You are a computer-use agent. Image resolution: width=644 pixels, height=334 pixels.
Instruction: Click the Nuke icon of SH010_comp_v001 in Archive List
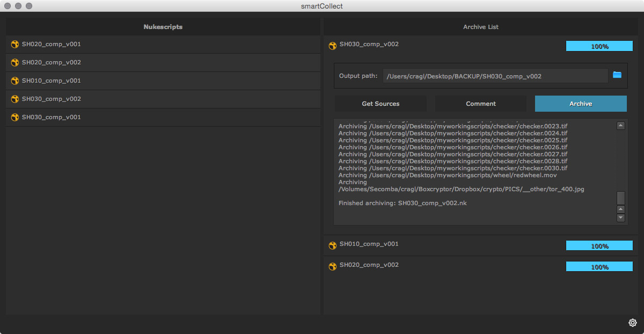(333, 245)
